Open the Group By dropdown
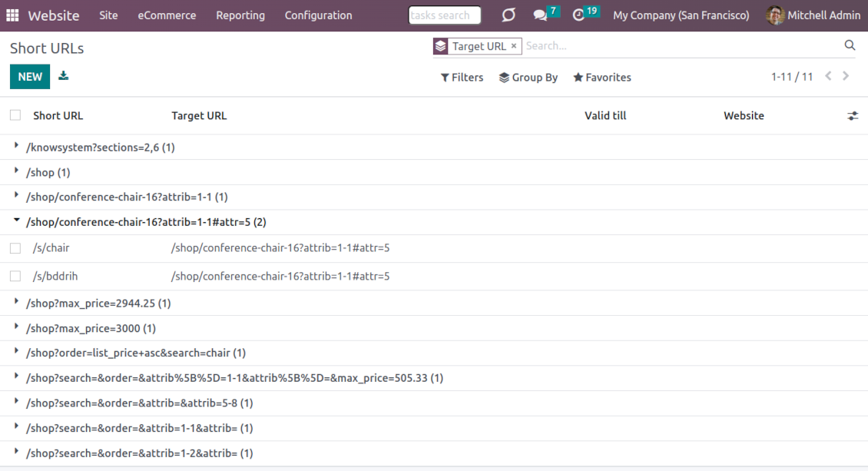 (x=528, y=78)
